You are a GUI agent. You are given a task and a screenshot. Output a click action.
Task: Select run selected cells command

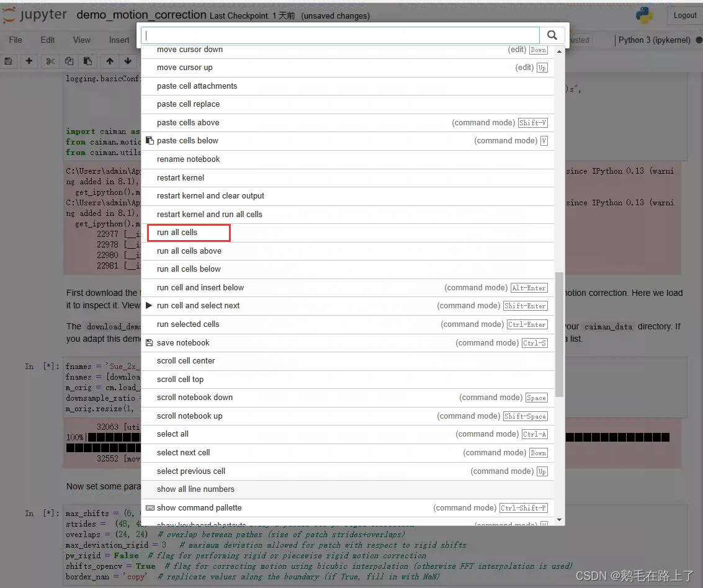347,324
